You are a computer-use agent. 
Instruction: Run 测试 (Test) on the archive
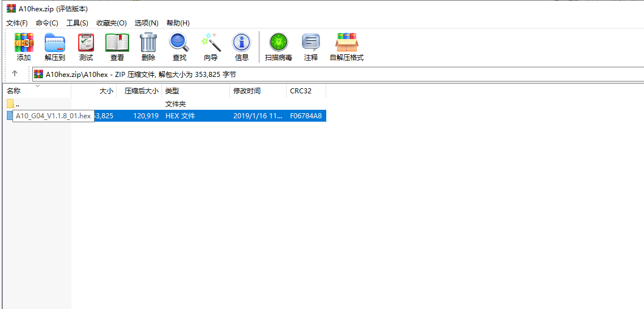[x=86, y=47]
